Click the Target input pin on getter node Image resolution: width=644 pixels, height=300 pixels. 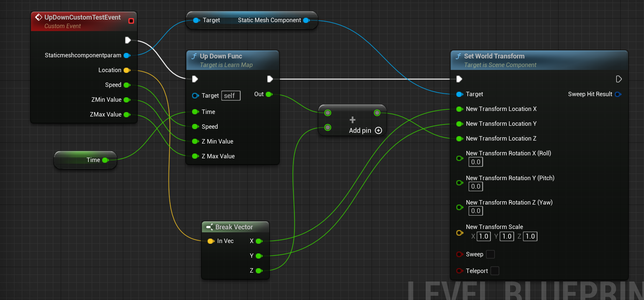[196, 20]
